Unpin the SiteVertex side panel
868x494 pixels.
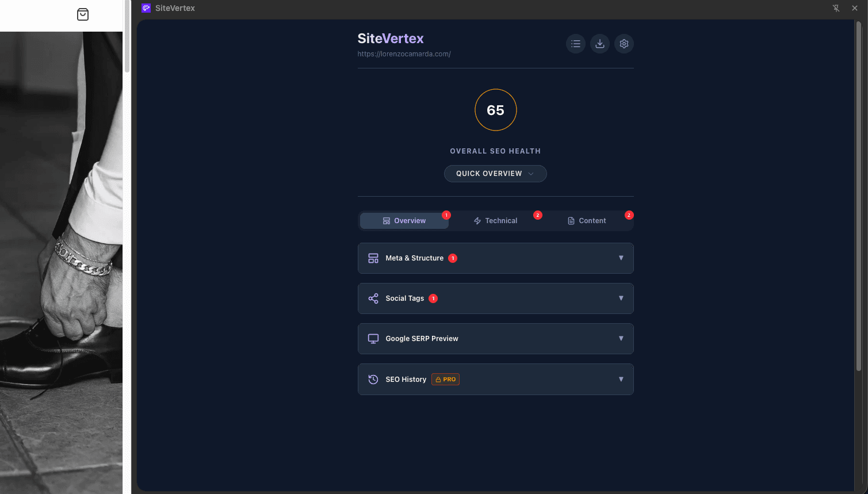click(x=836, y=8)
